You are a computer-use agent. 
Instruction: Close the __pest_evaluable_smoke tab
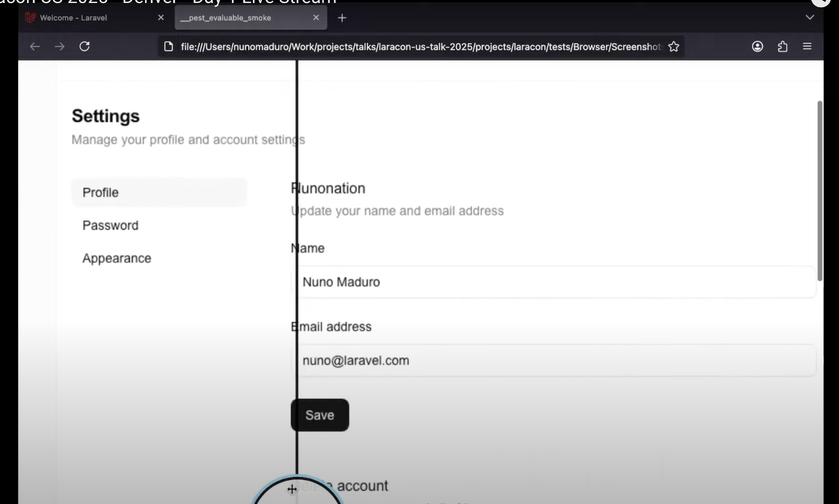tap(316, 17)
